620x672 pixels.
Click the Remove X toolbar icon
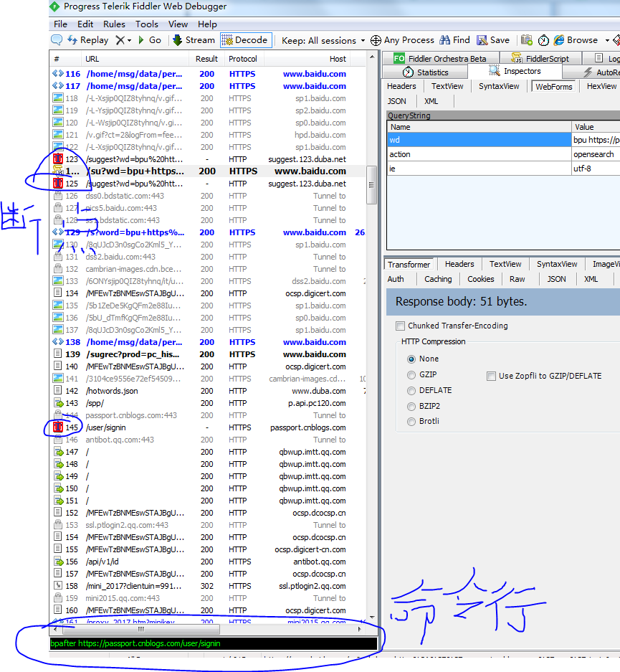point(120,40)
